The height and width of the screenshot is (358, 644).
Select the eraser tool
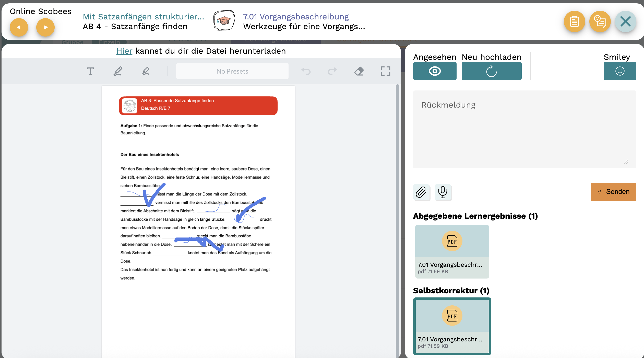359,71
